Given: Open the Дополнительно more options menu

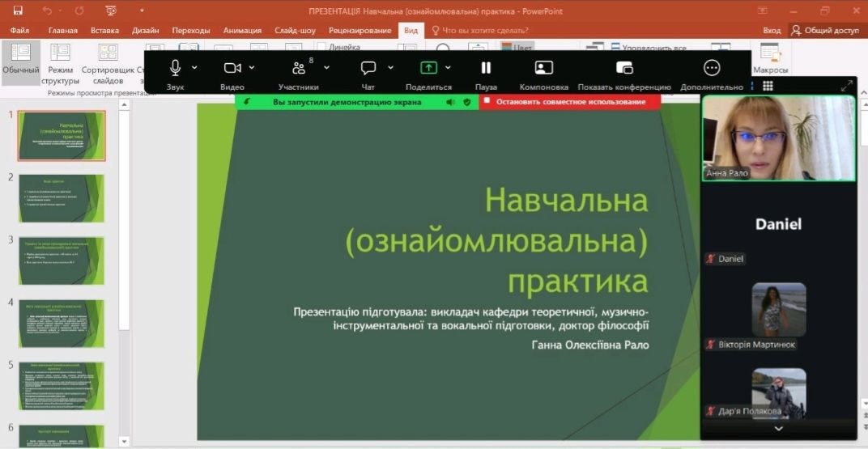Looking at the screenshot, I should tap(712, 68).
